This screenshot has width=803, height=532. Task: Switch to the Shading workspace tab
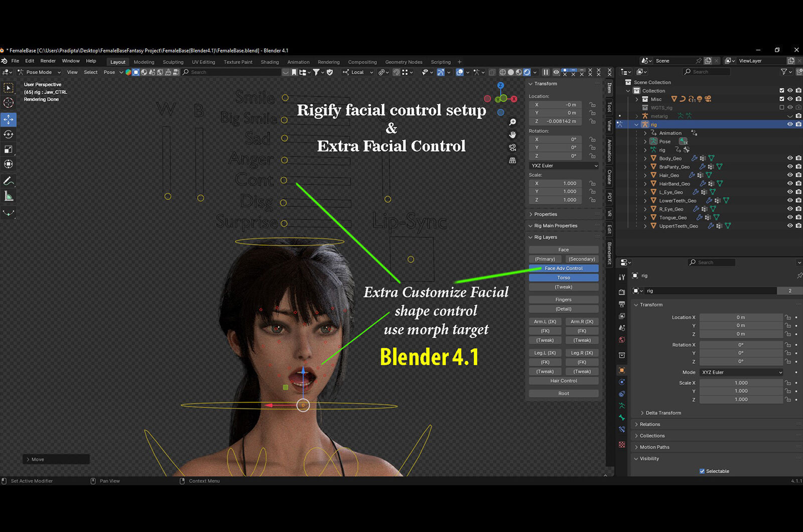click(x=270, y=62)
